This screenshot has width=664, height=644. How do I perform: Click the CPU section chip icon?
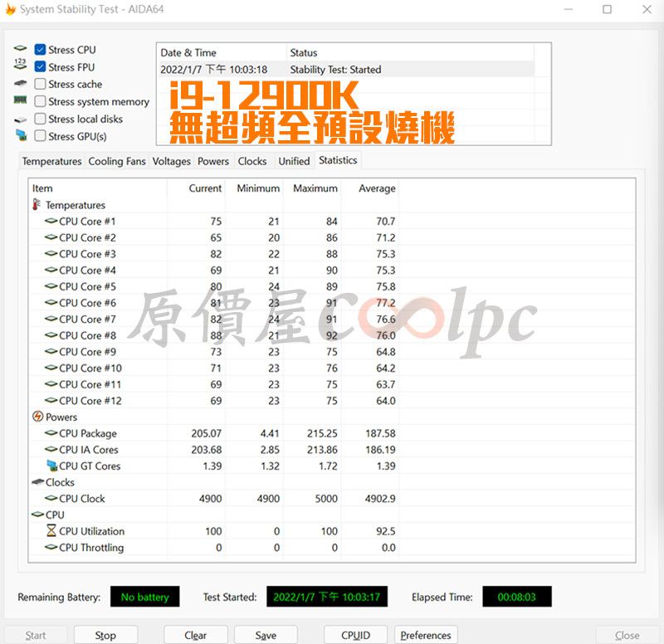37,515
